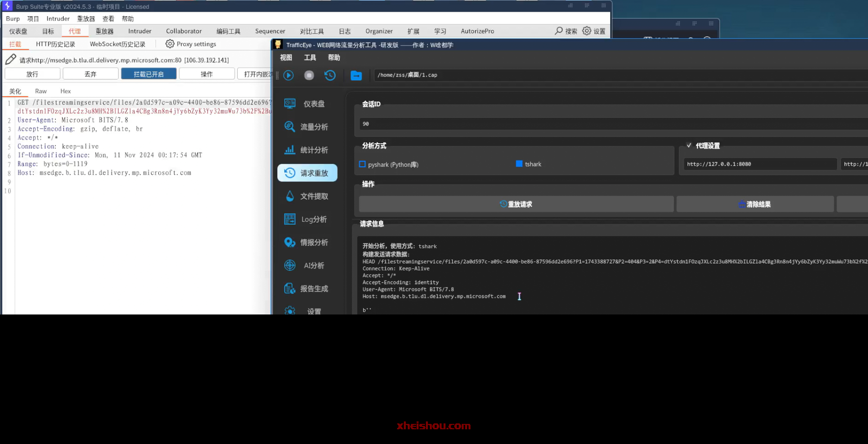Switch to 编码工具 tab in Burp

[228, 31]
